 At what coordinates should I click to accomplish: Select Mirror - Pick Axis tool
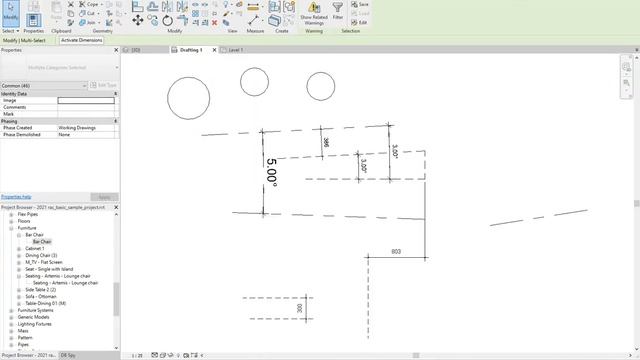tap(167, 6)
